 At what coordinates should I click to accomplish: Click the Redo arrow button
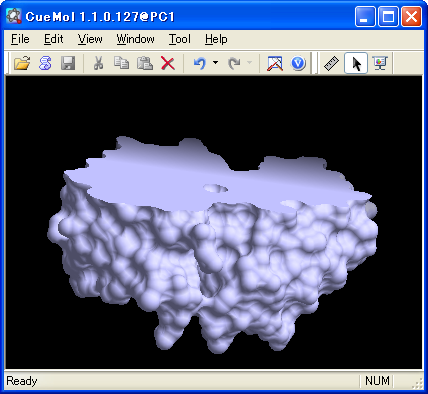click(x=234, y=63)
